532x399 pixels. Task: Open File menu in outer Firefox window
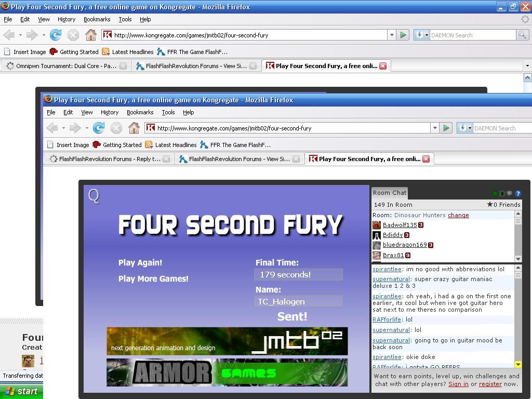coord(8,19)
